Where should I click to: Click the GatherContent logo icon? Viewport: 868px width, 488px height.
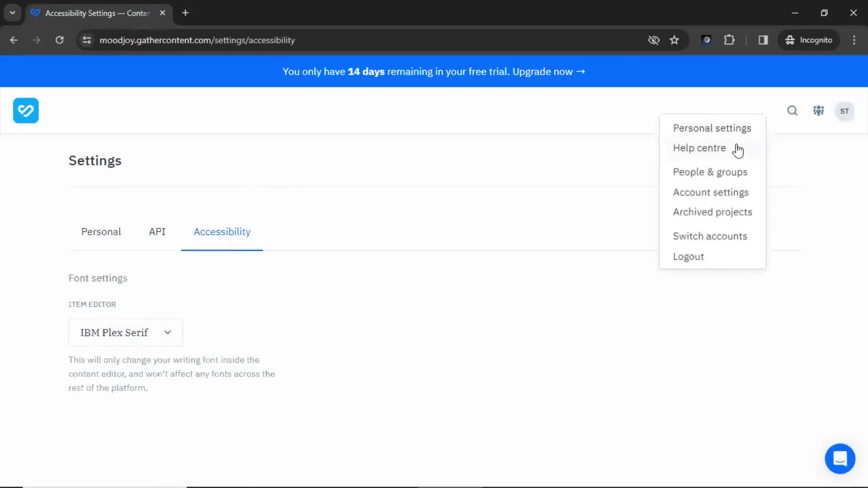(26, 111)
